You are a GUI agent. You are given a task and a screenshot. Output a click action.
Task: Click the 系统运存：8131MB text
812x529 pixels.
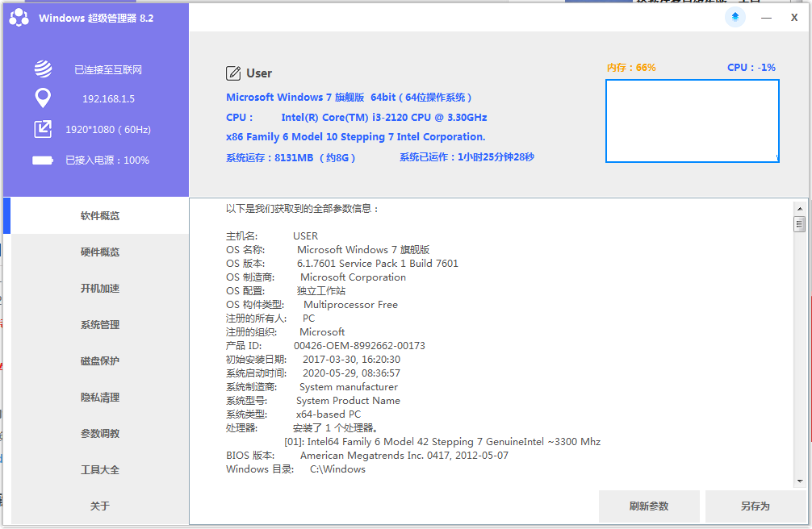(x=291, y=157)
